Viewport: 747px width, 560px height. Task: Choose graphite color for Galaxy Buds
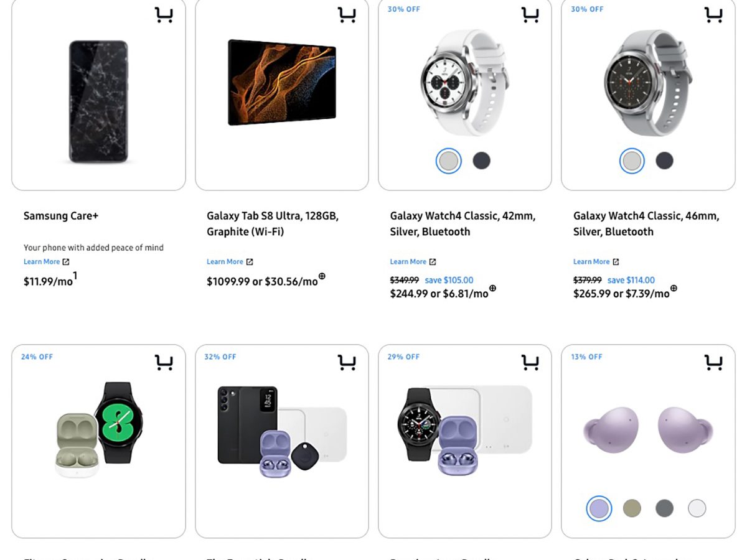(664, 508)
